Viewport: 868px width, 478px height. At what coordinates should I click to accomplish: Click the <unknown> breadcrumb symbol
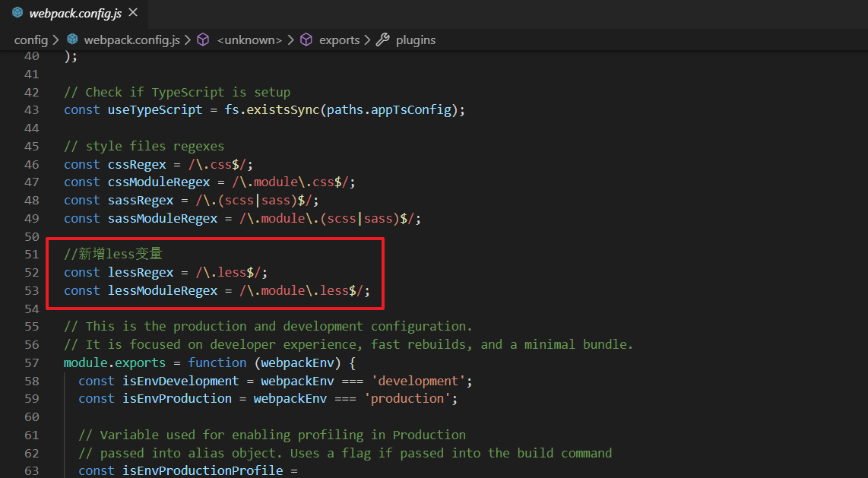point(249,40)
